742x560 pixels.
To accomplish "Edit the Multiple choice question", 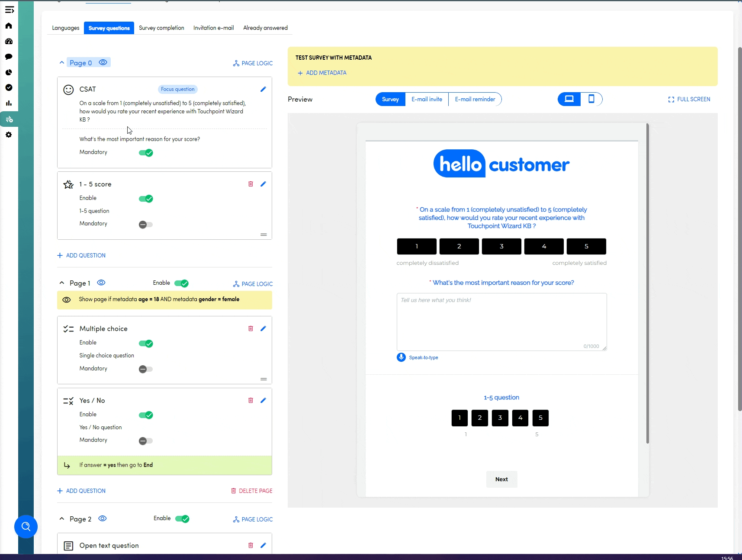I will pyautogui.click(x=263, y=328).
